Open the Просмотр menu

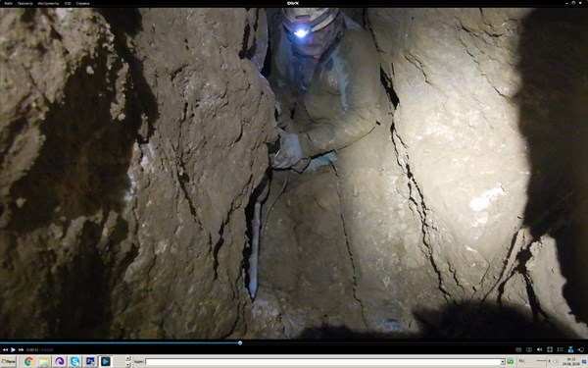click(x=25, y=3)
